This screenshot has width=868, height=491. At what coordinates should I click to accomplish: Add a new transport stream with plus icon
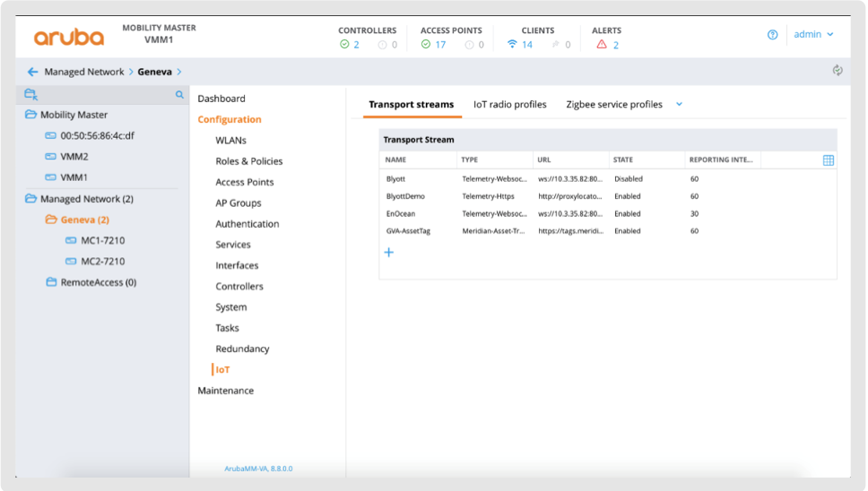click(389, 253)
